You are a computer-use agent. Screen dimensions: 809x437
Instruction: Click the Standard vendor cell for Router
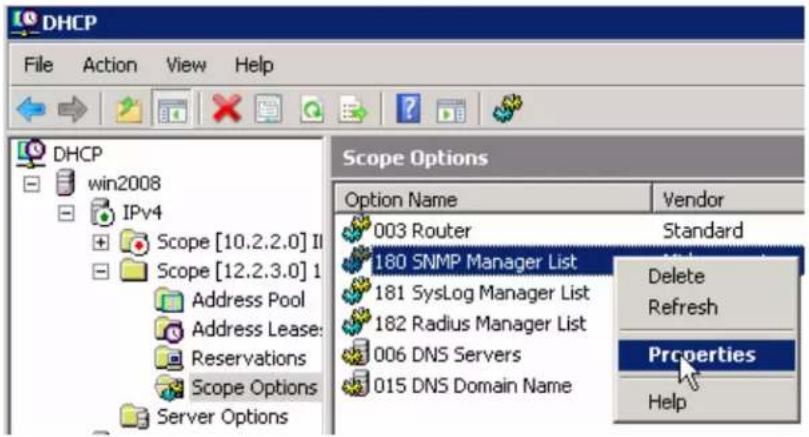tap(703, 231)
